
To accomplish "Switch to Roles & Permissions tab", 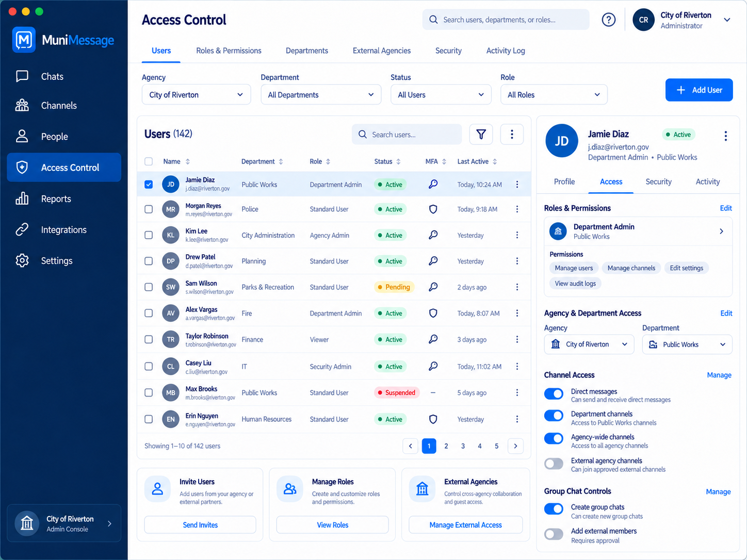I will click(229, 51).
